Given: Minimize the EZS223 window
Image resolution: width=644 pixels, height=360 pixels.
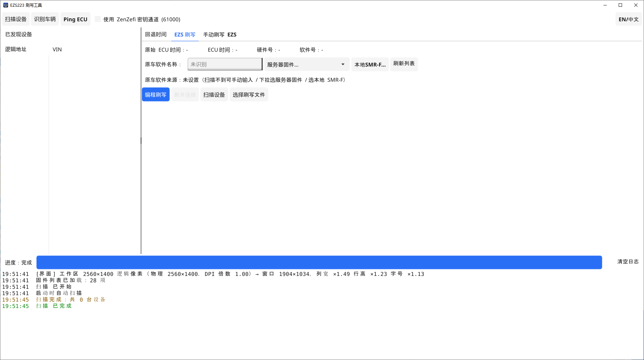Looking at the screenshot, I should (605, 5).
